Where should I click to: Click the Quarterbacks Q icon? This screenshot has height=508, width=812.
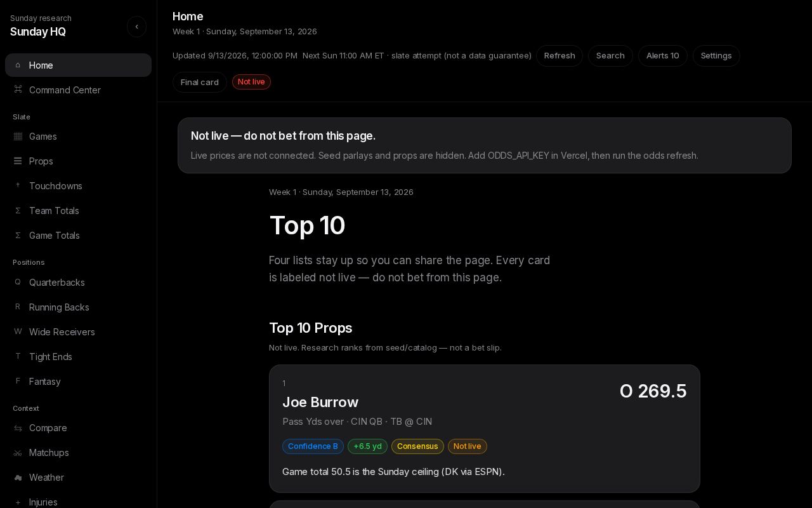tap(18, 282)
